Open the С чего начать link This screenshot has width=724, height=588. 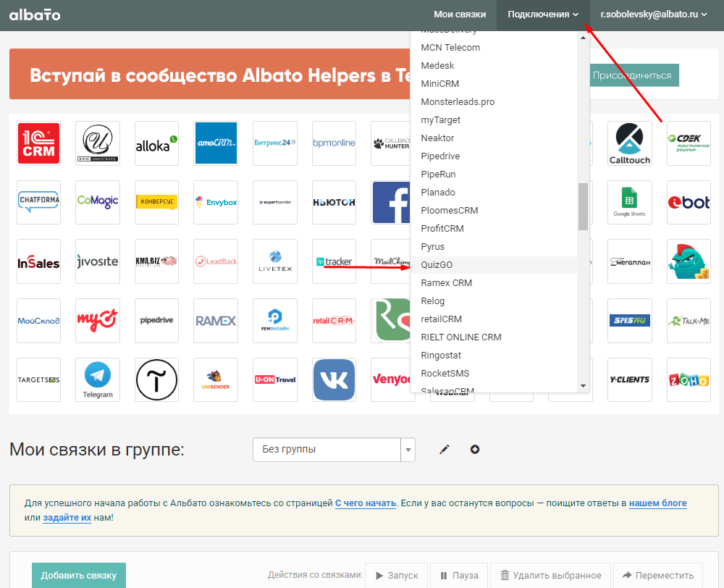[x=365, y=503]
